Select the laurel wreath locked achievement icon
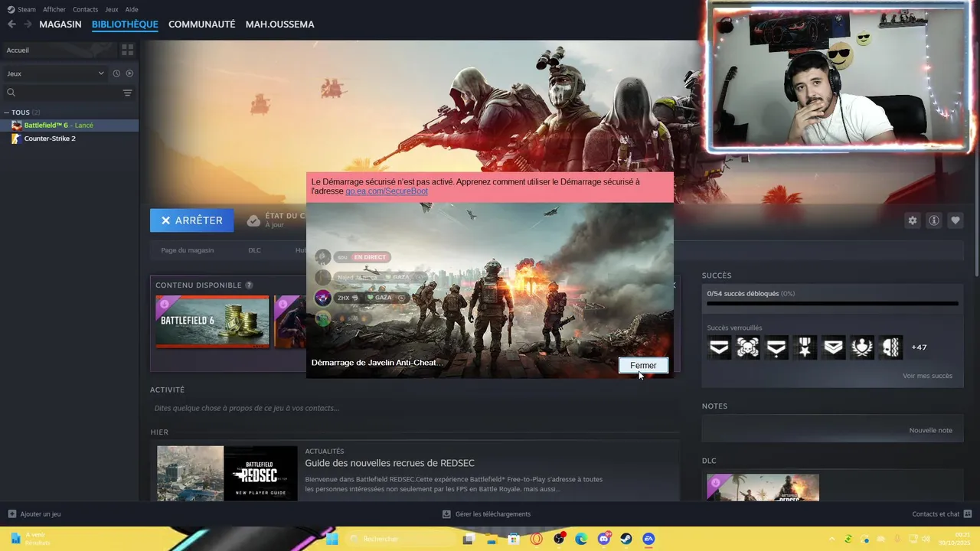Viewport: 980px width, 551px height. [x=862, y=347]
